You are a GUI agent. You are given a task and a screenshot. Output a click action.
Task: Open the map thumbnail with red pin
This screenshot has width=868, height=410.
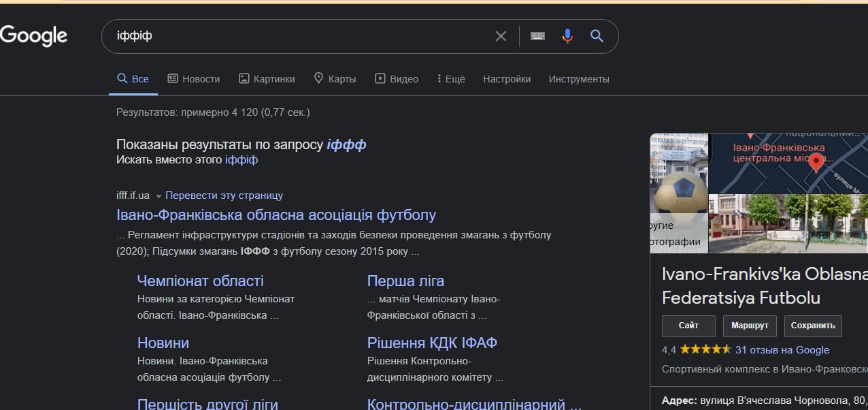point(788,163)
